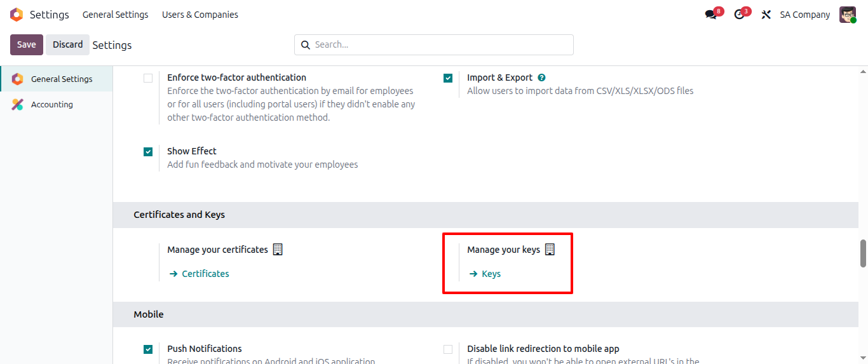Switch company via SA Company selector
Screen dimensions: 868x364
click(804, 15)
